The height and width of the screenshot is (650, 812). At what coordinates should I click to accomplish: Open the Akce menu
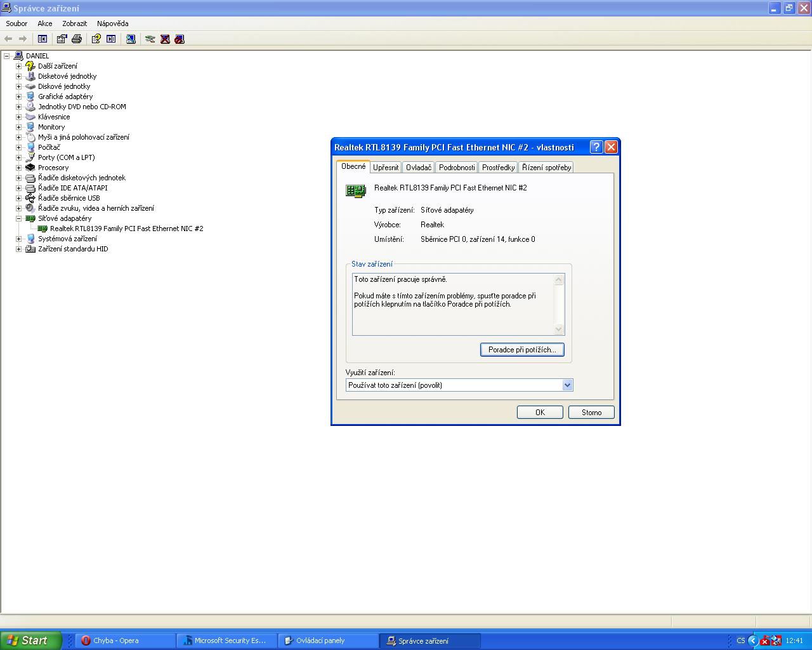pos(45,23)
